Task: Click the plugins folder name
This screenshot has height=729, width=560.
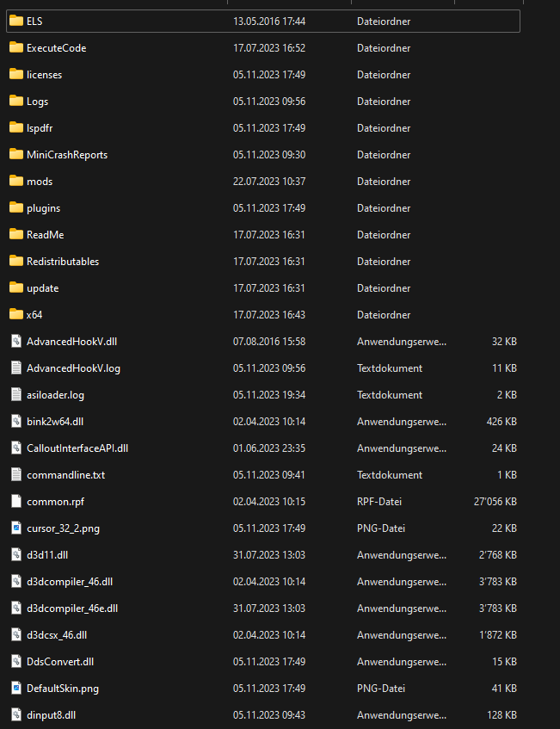Action: pyautogui.click(x=43, y=208)
